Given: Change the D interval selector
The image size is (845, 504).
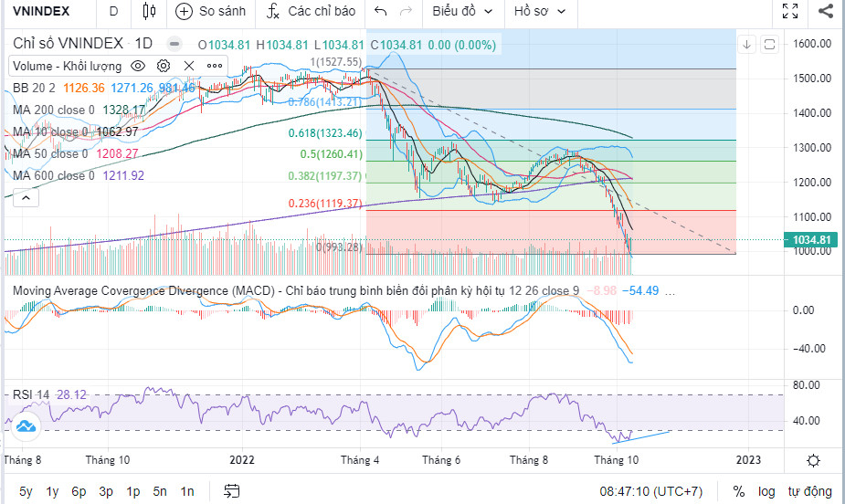Looking at the screenshot, I should (x=113, y=11).
